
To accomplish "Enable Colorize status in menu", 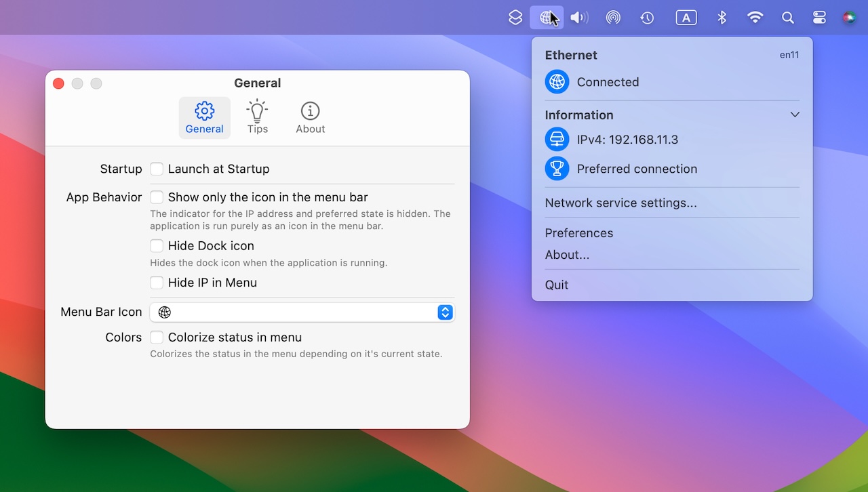I will coord(157,337).
